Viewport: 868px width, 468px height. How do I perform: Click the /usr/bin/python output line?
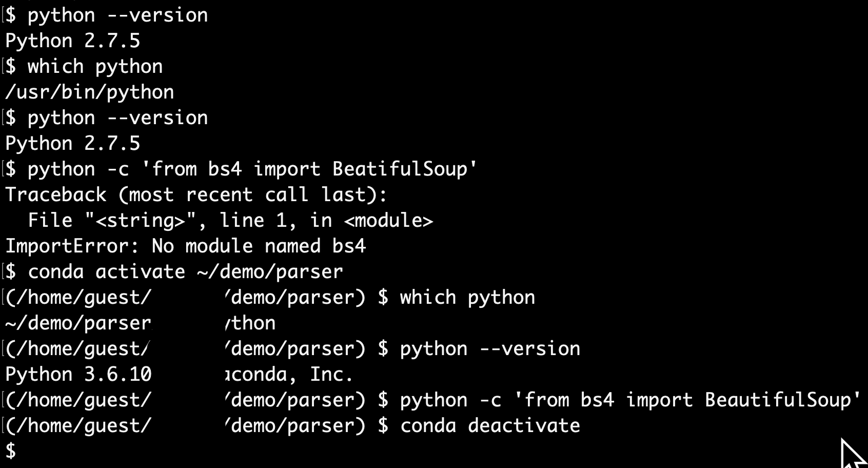click(90, 92)
